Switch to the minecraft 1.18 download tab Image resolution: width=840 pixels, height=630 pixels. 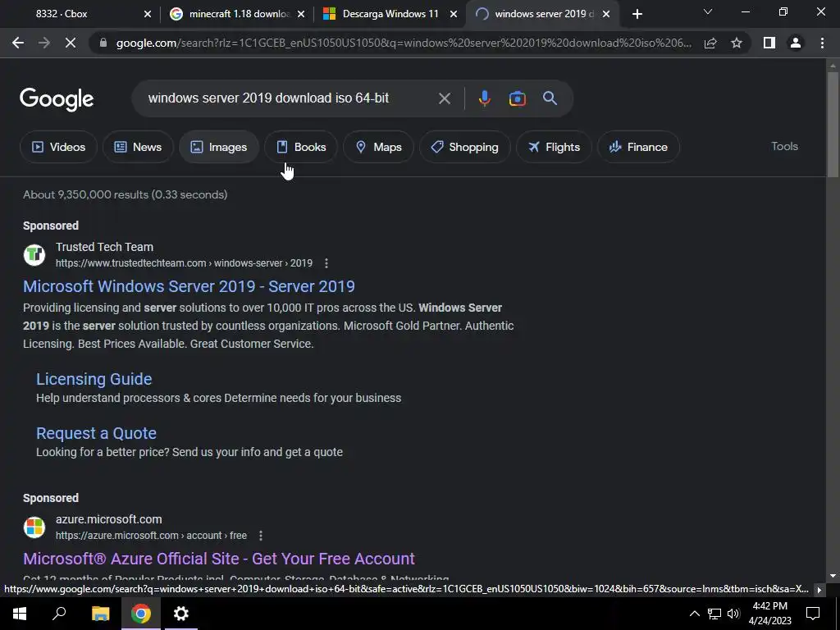point(235,14)
